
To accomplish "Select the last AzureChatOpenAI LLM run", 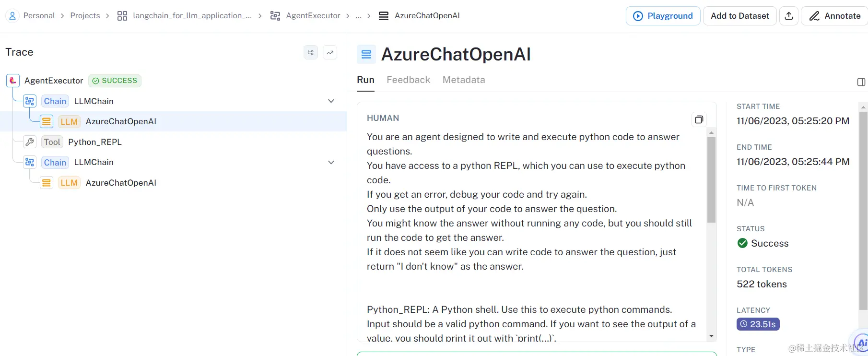I will 121,183.
